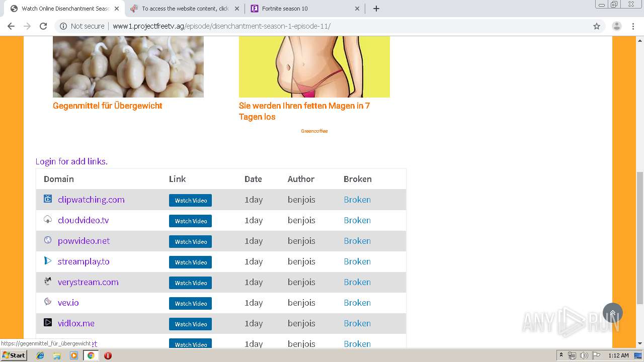This screenshot has width=644, height=362.
Task: Open vidlox.me domain link
Action: 76,323
